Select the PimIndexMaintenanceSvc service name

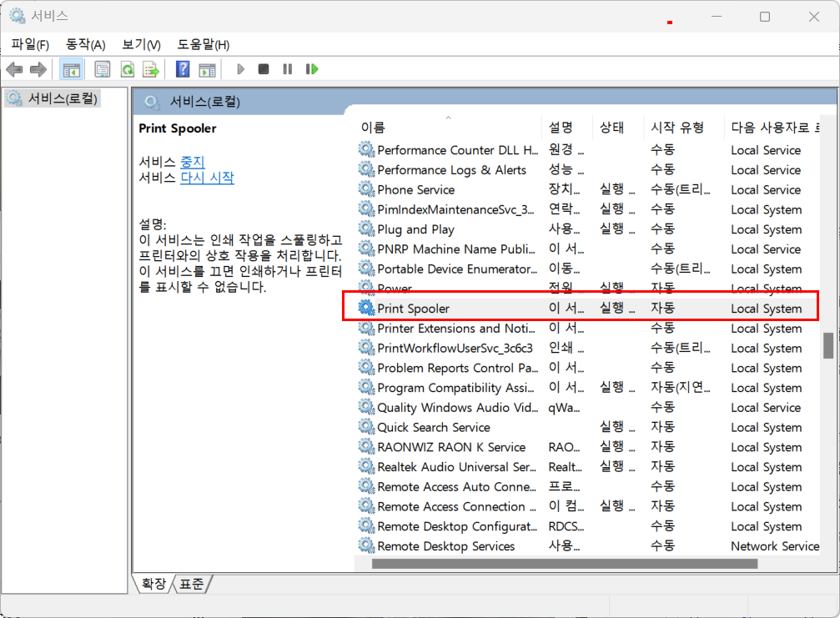coord(455,209)
